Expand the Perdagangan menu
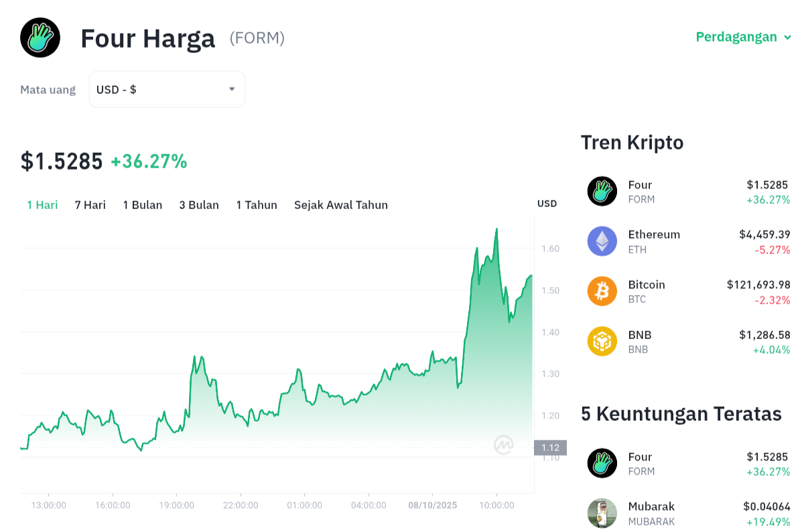 743,37
